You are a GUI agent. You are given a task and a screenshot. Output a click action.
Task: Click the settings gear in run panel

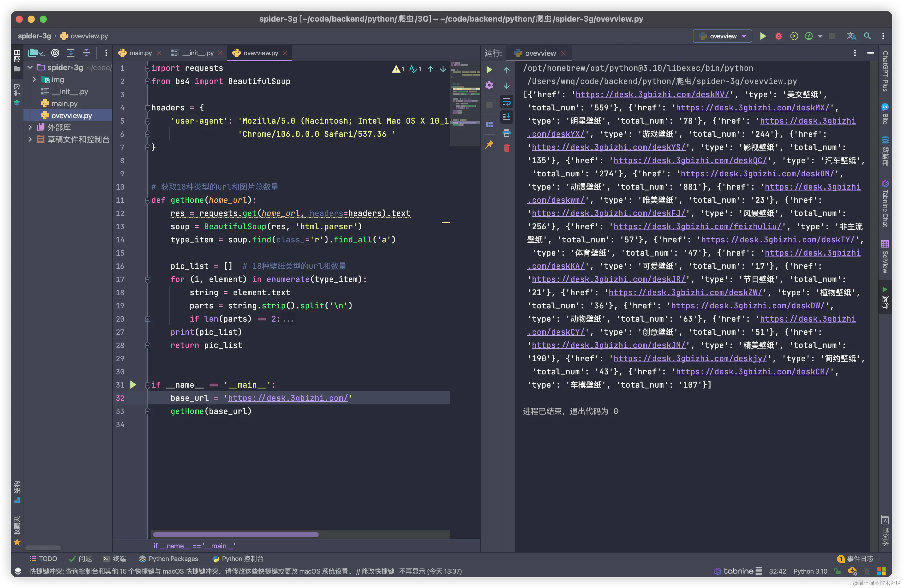[489, 85]
